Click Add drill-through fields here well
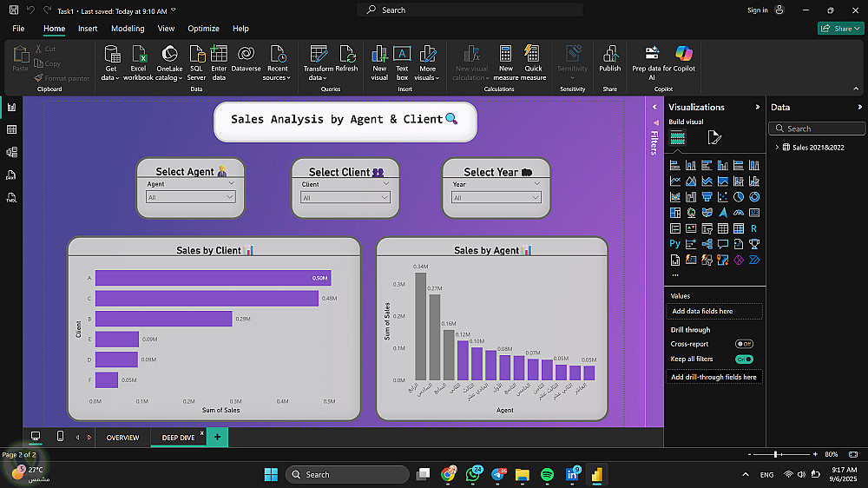 click(x=714, y=377)
